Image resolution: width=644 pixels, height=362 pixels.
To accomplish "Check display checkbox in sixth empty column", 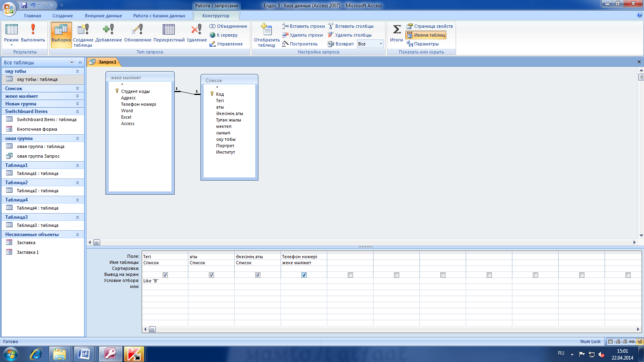I will click(396, 275).
